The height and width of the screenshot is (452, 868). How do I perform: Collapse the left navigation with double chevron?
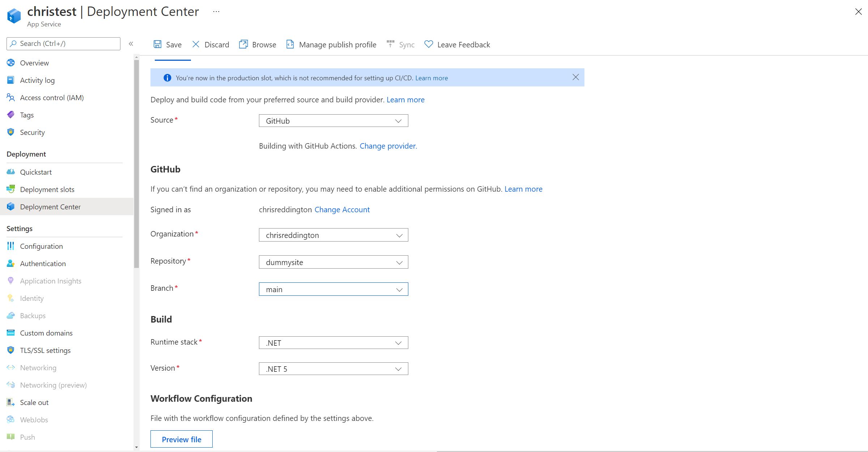point(131,43)
